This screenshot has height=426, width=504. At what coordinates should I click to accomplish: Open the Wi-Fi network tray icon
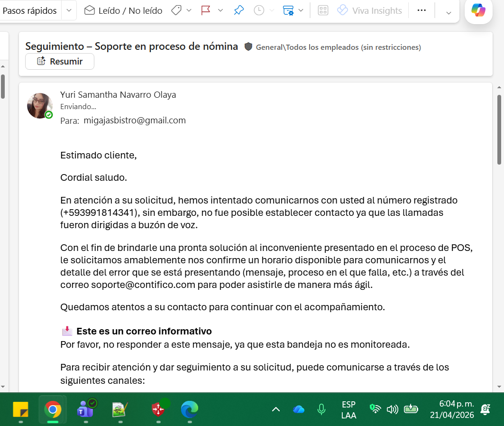click(375, 409)
